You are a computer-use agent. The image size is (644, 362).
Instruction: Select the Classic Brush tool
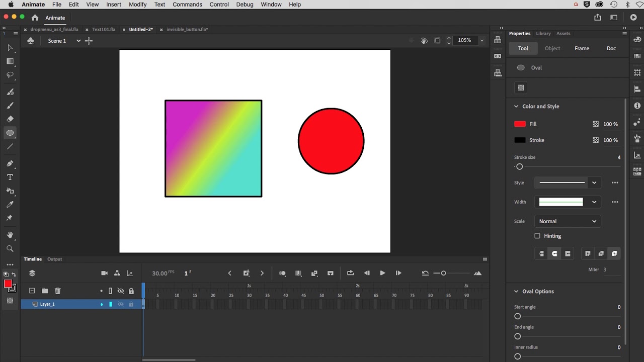click(10, 106)
